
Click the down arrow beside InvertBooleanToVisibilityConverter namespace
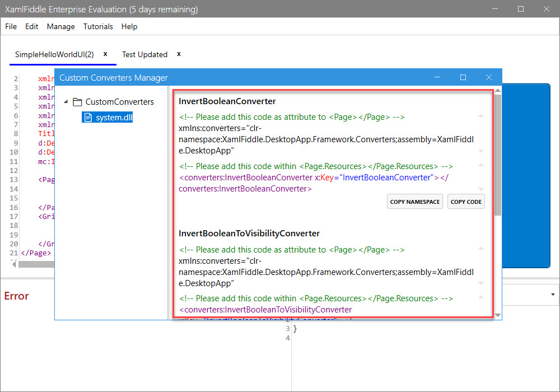tap(480, 283)
